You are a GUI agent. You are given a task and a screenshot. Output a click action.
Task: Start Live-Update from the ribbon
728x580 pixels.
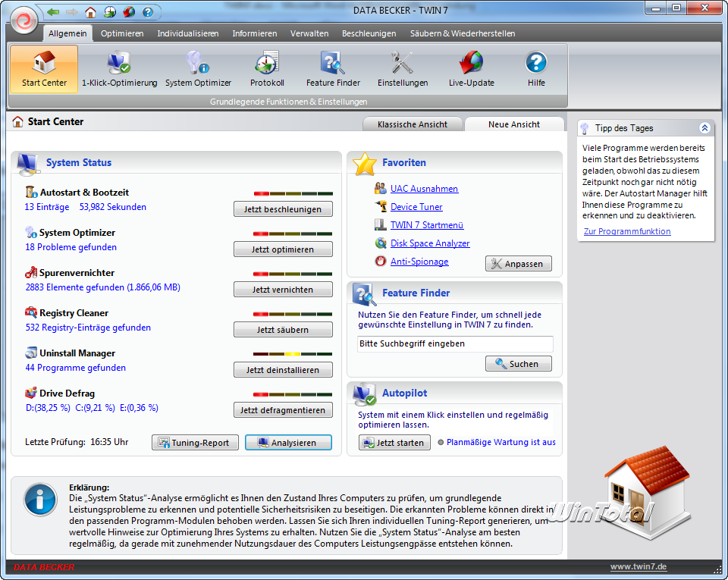(x=471, y=69)
